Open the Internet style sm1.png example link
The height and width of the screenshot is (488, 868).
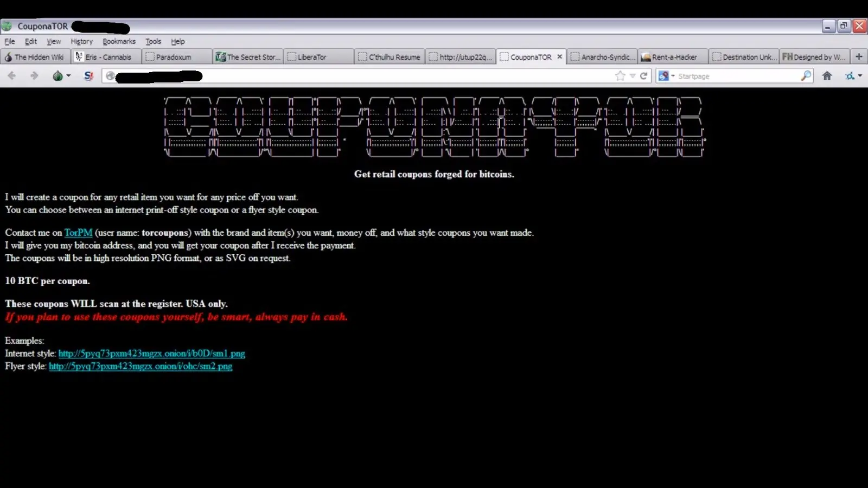[x=152, y=354]
